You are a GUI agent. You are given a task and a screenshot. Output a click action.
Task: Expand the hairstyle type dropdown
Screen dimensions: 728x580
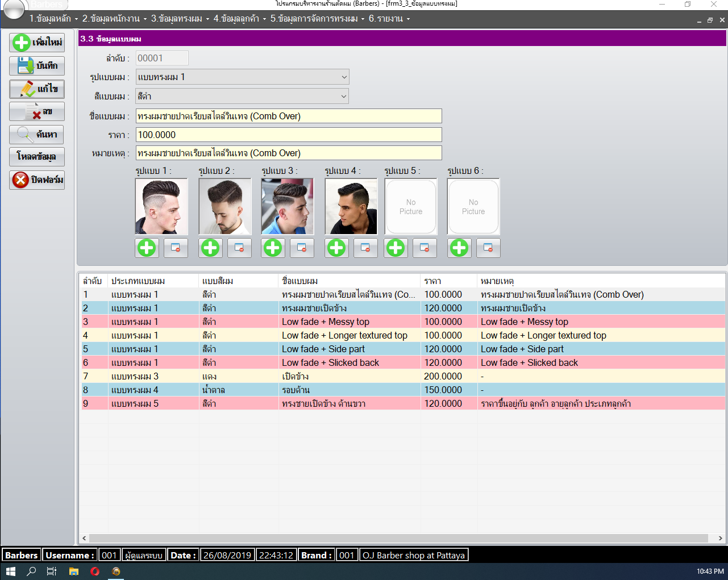(x=343, y=77)
